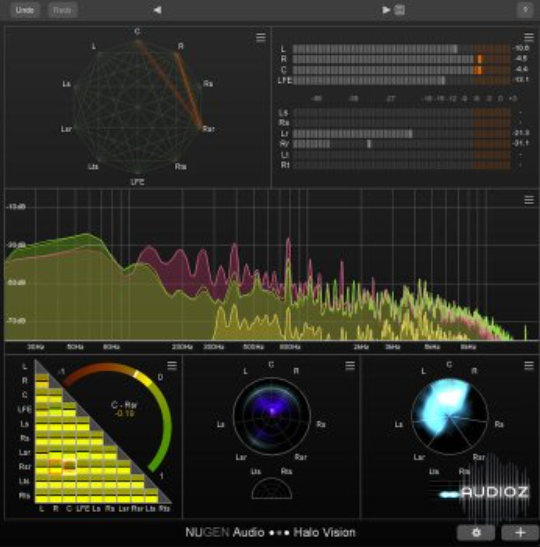Viewport: 540px width, 547px height.
Task: Click the correlation arc gauge marker near 0
Action: (135, 374)
